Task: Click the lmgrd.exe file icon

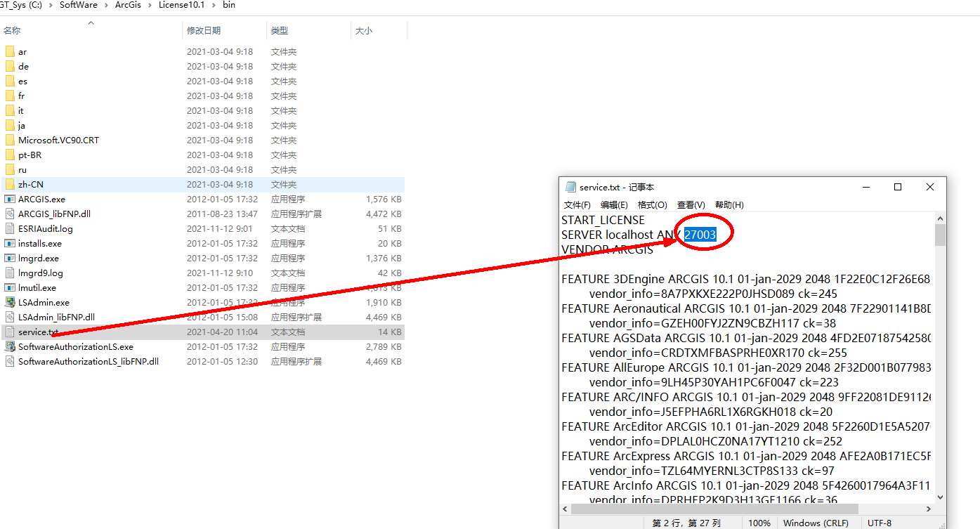Action: click(10, 258)
